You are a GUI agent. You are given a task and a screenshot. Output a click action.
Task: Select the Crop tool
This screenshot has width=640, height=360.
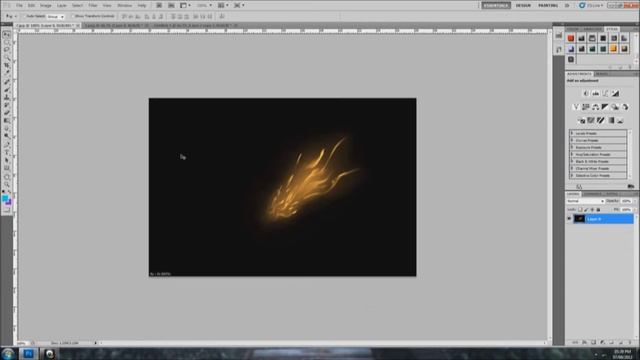(x=7, y=65)
